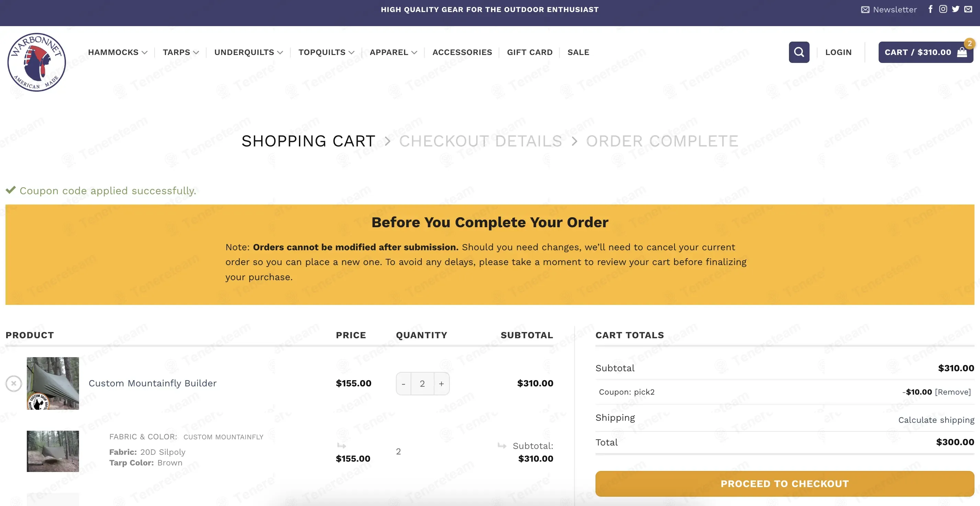Viewport: 980px width, 506px height.
Task: Click Proceed to Checkout button
Action: [x=784, y=484]
